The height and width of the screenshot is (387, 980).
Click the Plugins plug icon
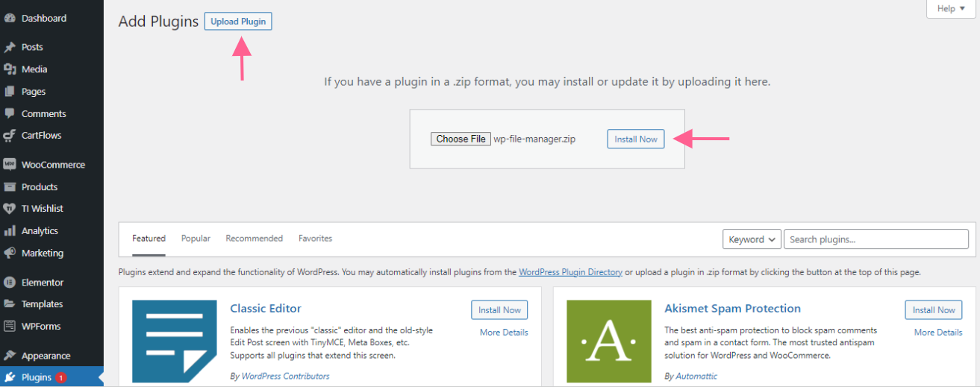click(x=10, y=377)
